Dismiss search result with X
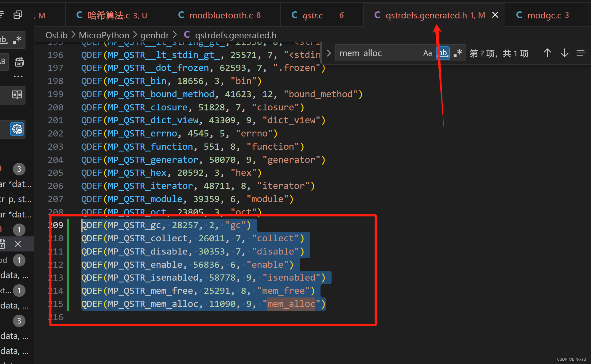 point(18,244)
